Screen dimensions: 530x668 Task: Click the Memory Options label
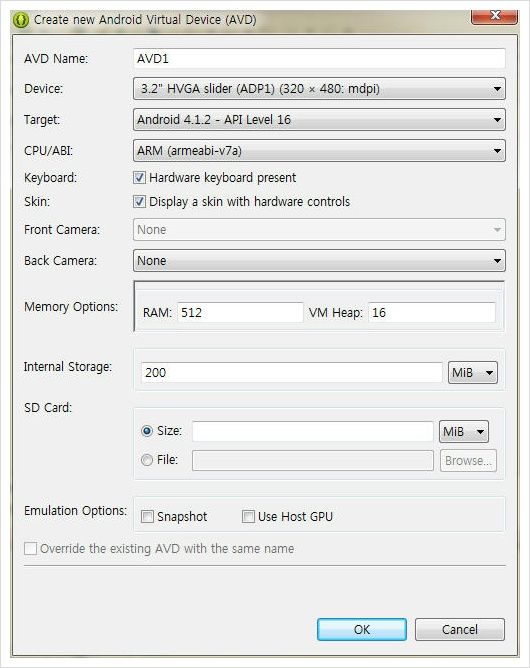point(71,307)
